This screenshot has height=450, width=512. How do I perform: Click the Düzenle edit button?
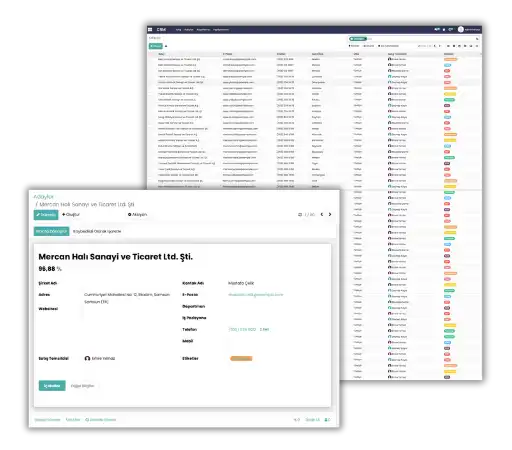[46, 215]
